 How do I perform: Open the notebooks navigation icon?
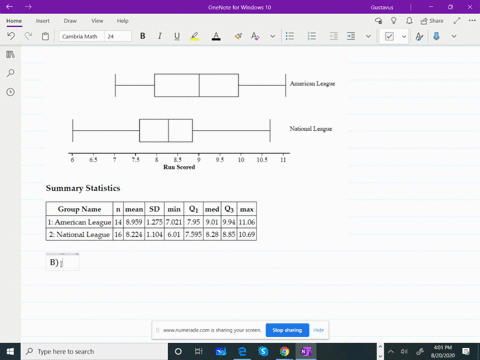point(10,54)
